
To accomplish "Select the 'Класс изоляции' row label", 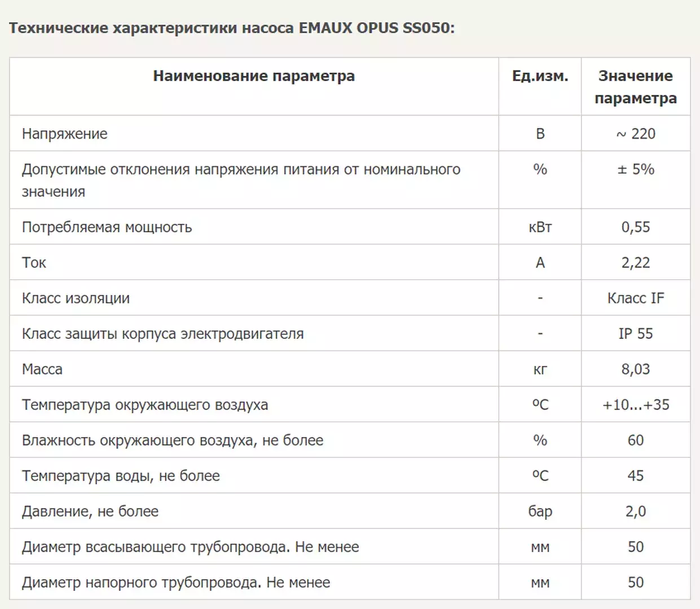I will click(76, 298).
